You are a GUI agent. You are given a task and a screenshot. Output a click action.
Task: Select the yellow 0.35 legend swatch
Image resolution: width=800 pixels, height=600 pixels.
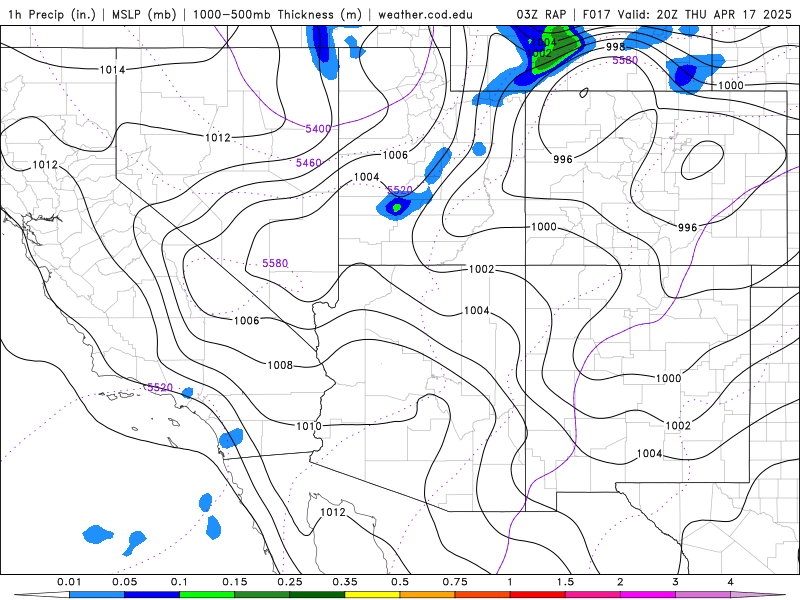click(372, 595)
